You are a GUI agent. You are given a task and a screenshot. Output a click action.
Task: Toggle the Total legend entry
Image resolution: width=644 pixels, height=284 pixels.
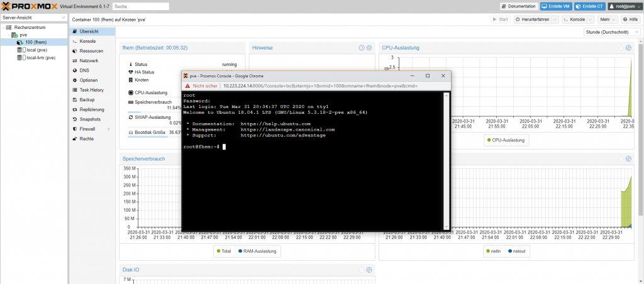225,251
